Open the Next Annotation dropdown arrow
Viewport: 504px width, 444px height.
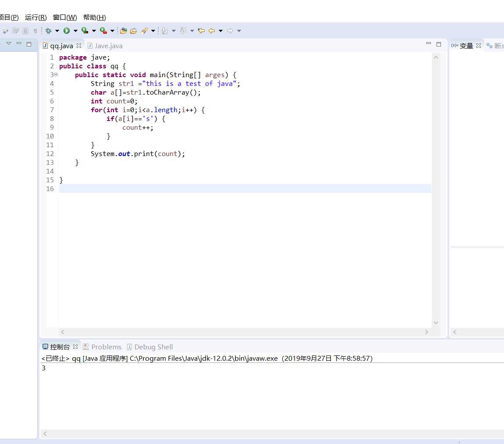174,31
